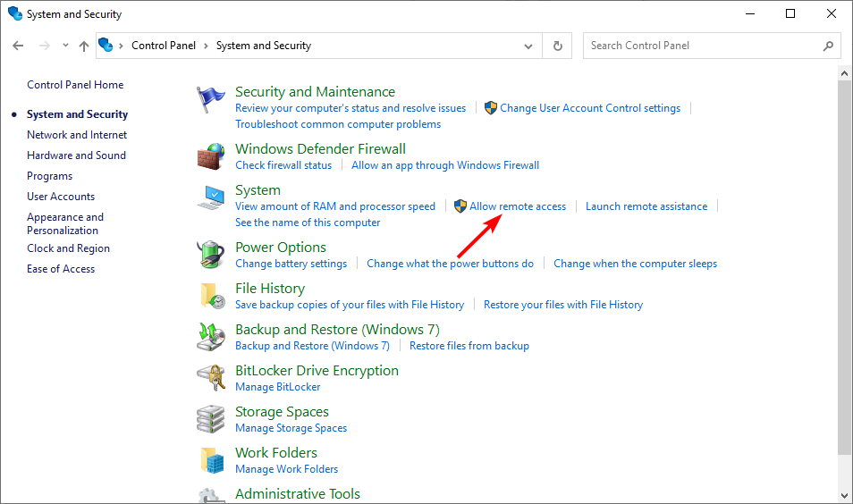Go up one folder level
Screen dimensions: 853x504
point(84,46)
